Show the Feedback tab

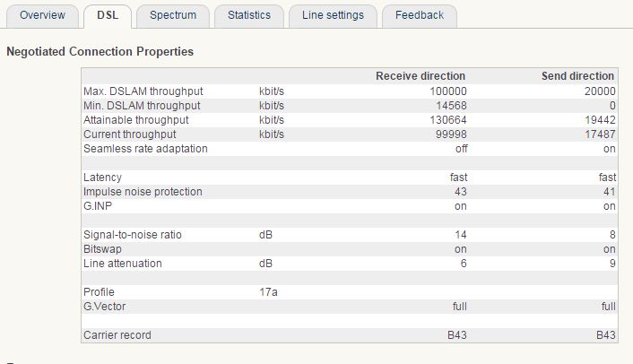[419, 15]
